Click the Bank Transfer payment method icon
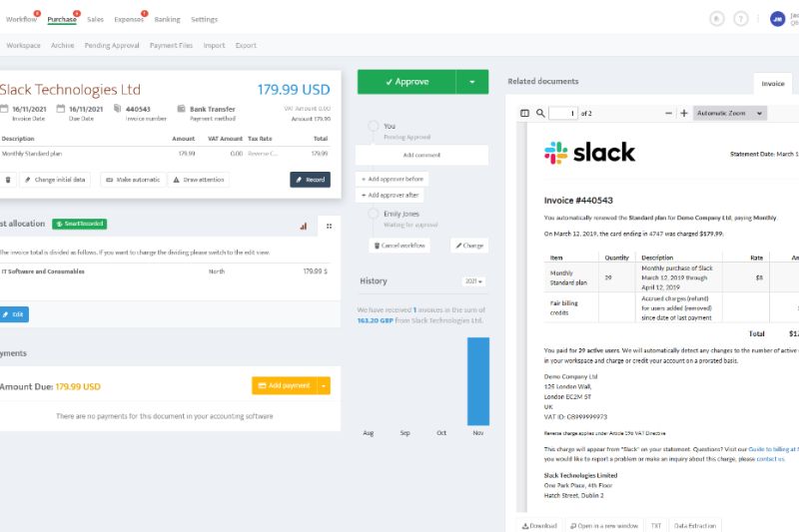This screenshot has height=532, width=799. click(x=181, y=109)
